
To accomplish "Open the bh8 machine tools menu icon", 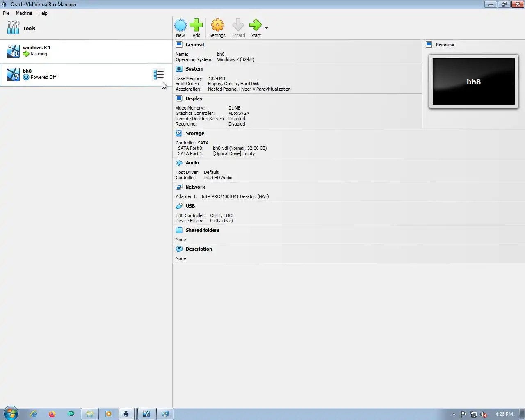I will coord(159,74).
